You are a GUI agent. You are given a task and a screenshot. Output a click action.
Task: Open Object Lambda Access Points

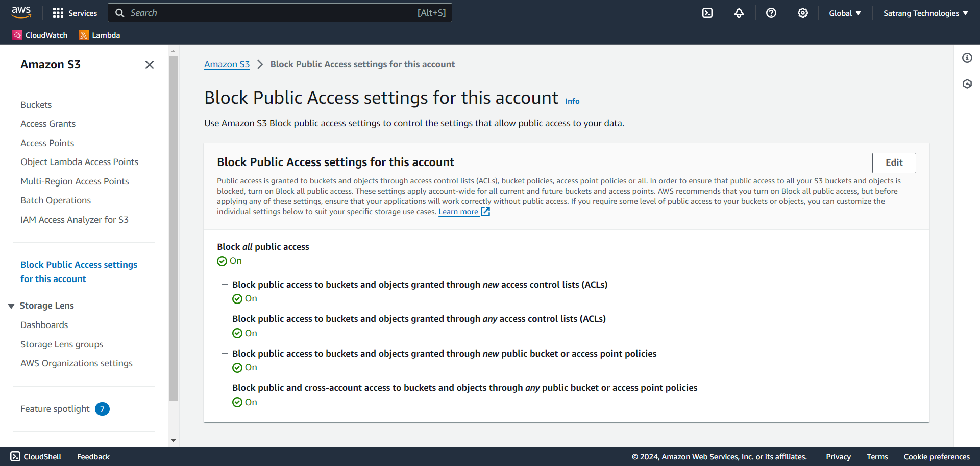(80, 162)
